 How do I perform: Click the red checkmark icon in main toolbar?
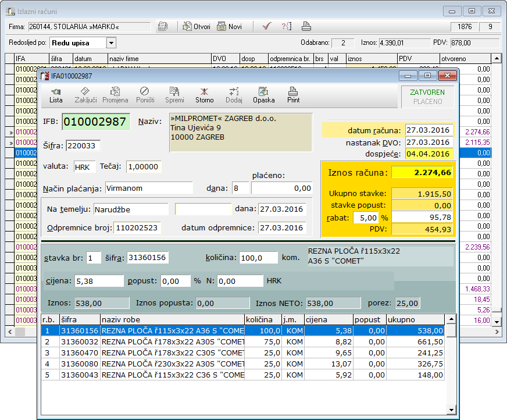pyautogui.click(x=267, y=27)
